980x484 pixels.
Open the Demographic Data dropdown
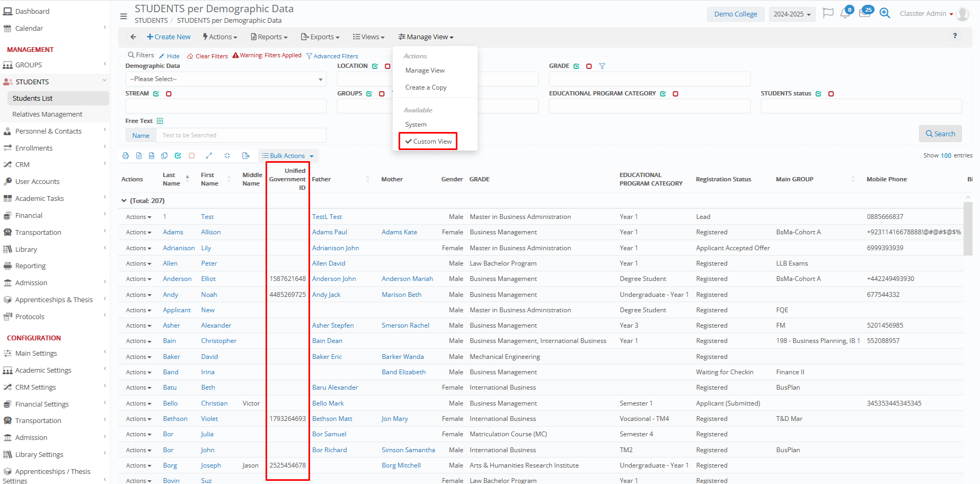click(226, 79)
